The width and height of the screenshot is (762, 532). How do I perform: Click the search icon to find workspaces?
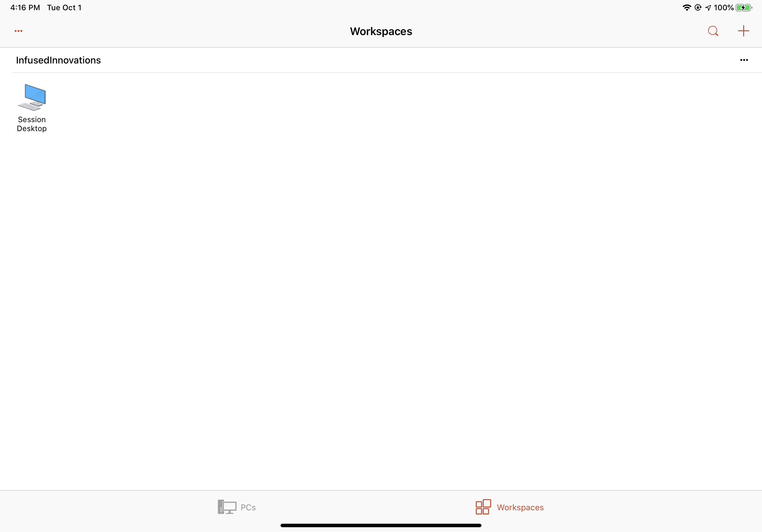pos(713,31)
